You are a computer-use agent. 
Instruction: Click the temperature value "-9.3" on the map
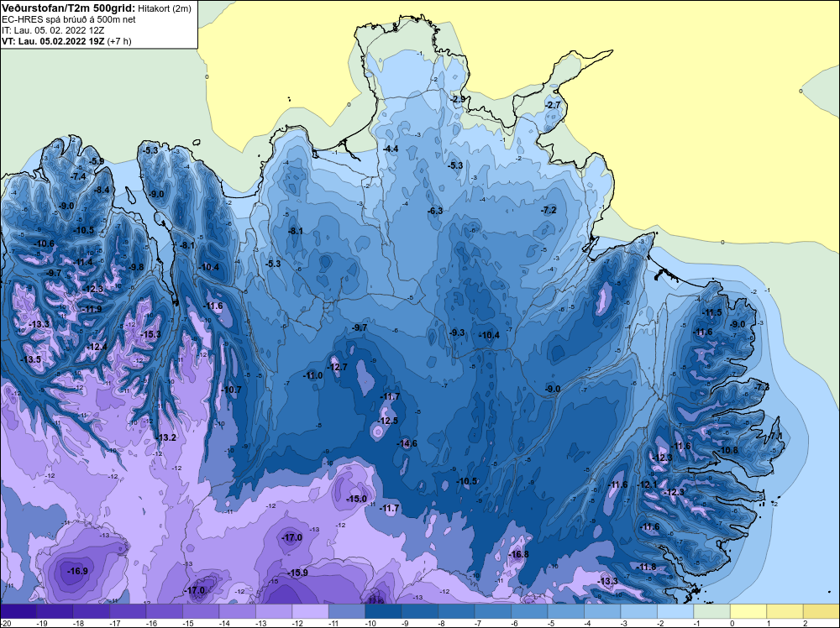click(456, 332)
